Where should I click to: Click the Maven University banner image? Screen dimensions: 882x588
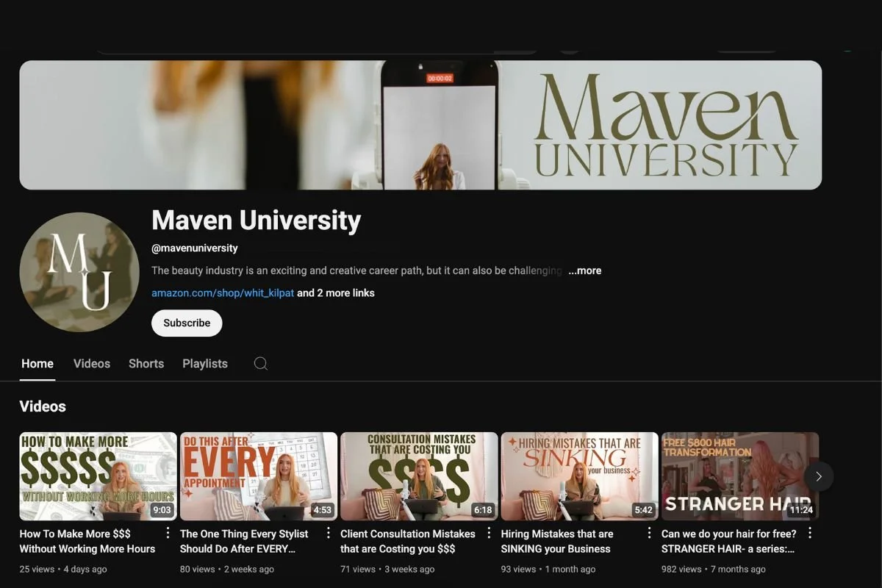(x=420, y=125)
